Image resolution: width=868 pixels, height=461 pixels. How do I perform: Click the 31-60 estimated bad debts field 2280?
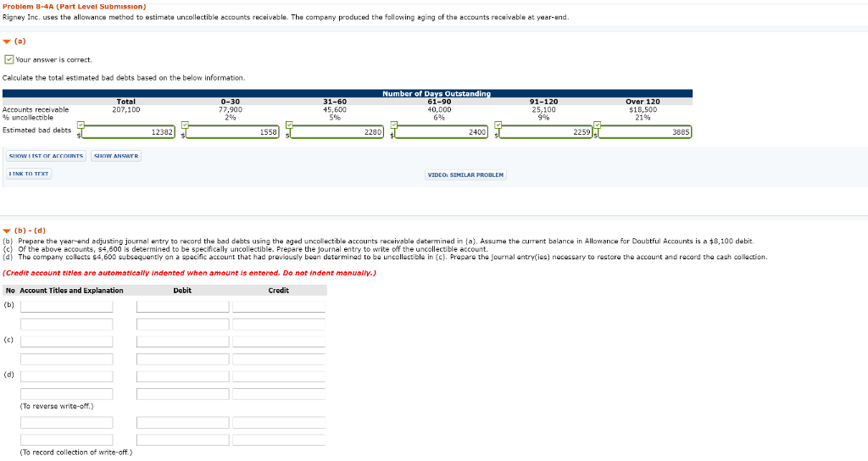coord(337,132)
